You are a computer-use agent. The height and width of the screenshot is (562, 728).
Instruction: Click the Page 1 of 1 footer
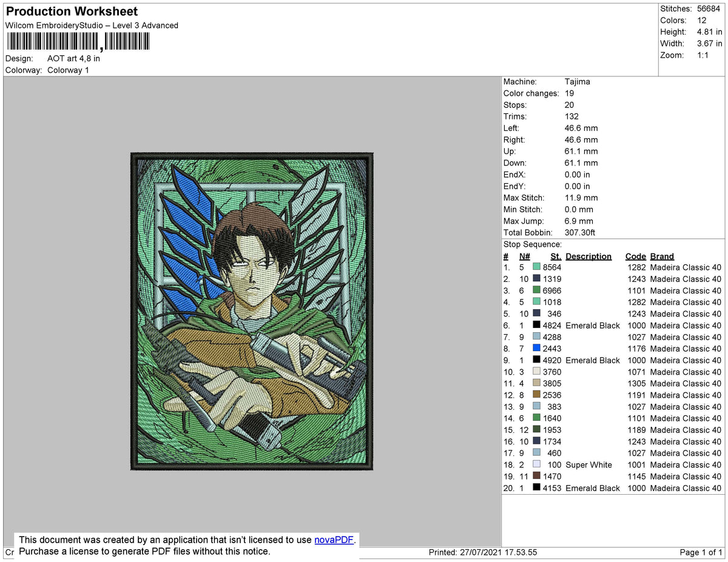coord(701,552)
